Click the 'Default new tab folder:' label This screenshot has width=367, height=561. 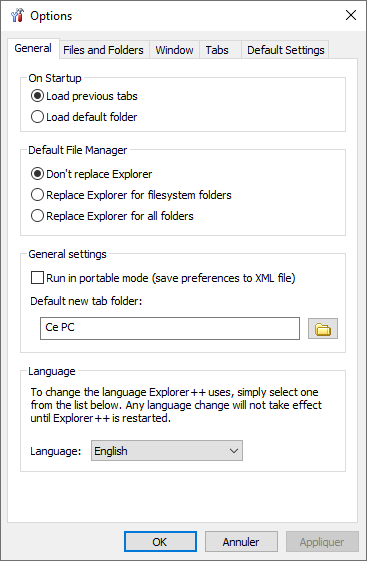86,301
